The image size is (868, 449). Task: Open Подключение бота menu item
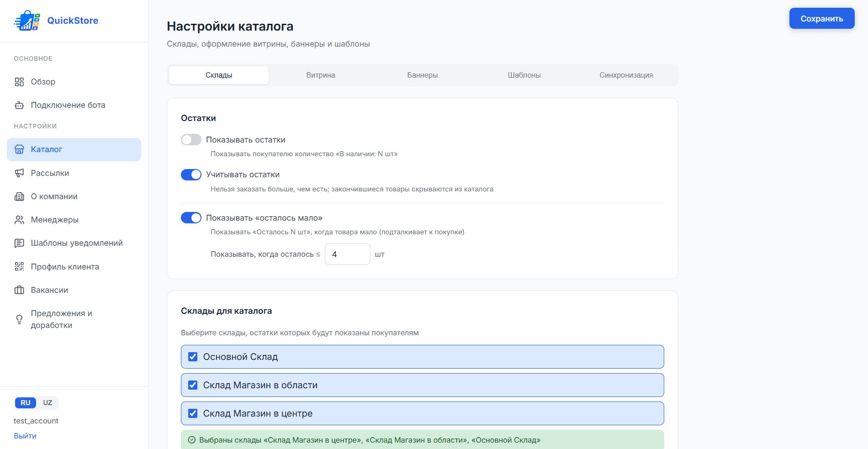coord(74,105)
